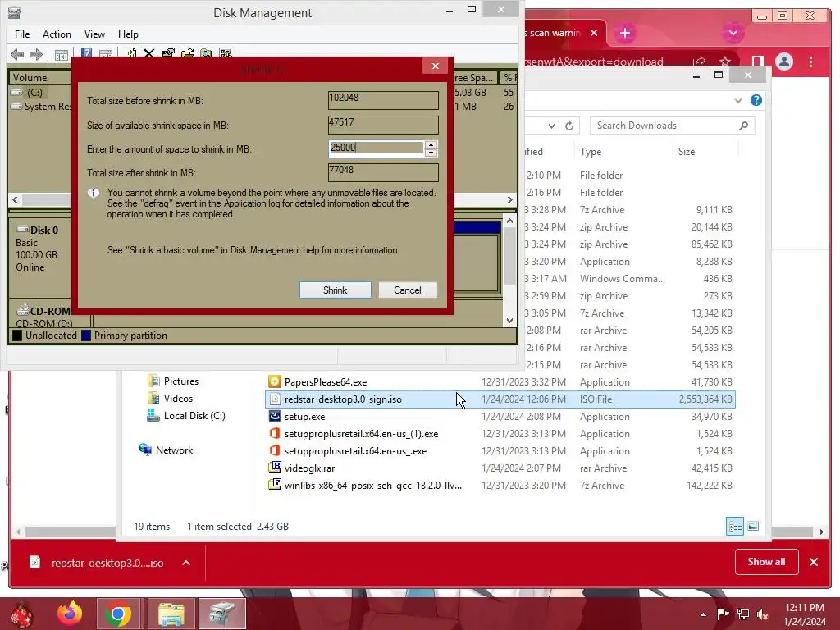Viewport: 840px width, 630px height.
Task: Open a new Chrome tab
Action: 624,33
